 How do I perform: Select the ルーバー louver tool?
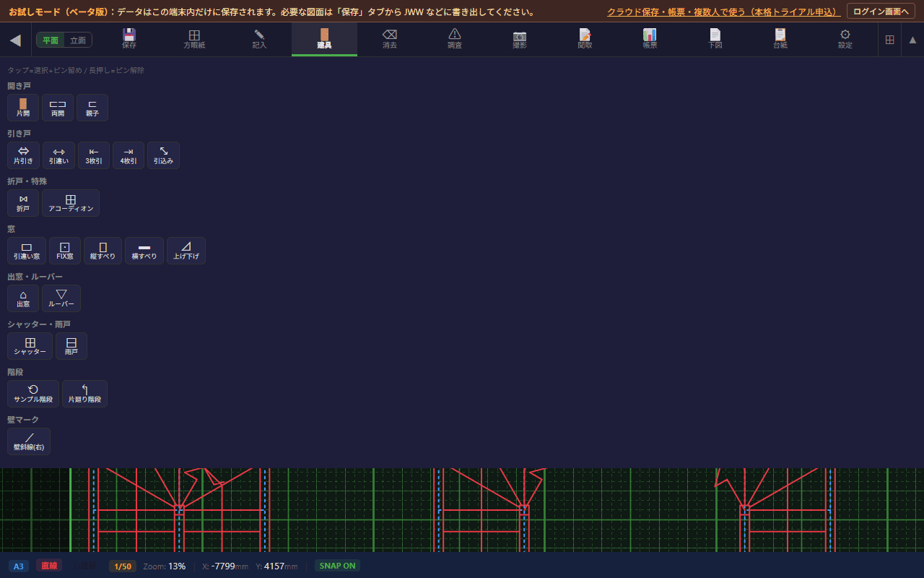pyautogui.click(x=61, y=298)
